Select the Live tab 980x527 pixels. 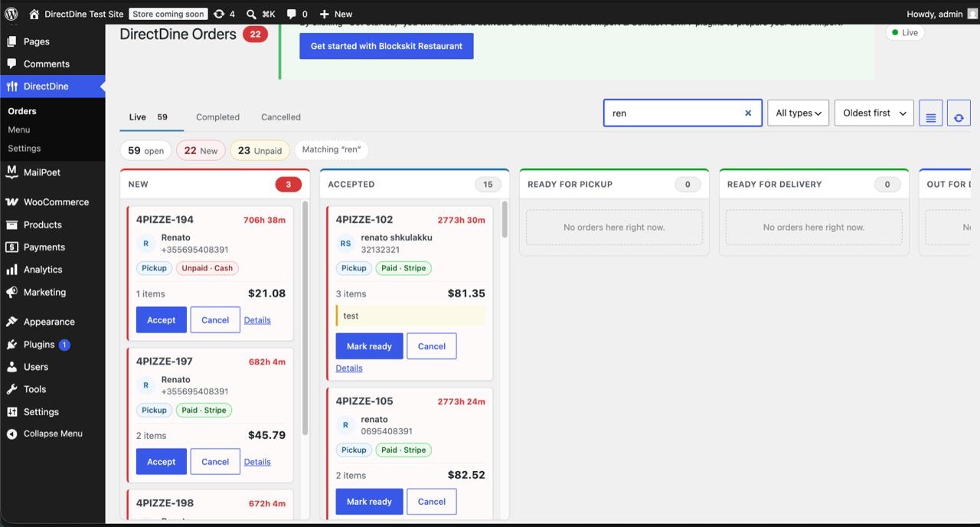(152, 117)
